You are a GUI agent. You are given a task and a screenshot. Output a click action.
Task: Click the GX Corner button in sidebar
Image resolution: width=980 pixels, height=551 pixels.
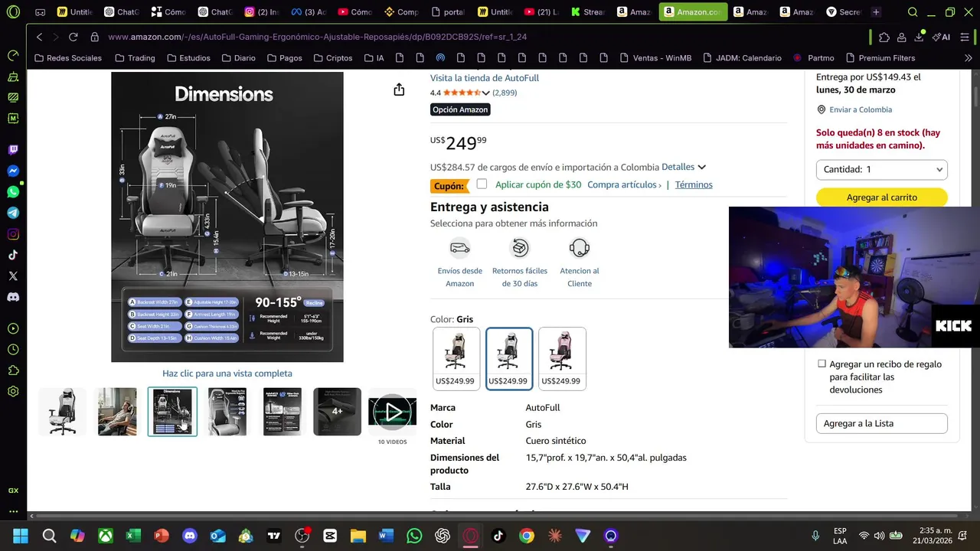13,491
